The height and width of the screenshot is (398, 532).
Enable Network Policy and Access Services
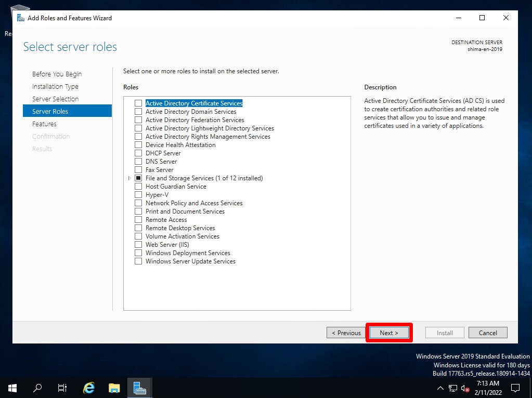click(x=138, y=203)
